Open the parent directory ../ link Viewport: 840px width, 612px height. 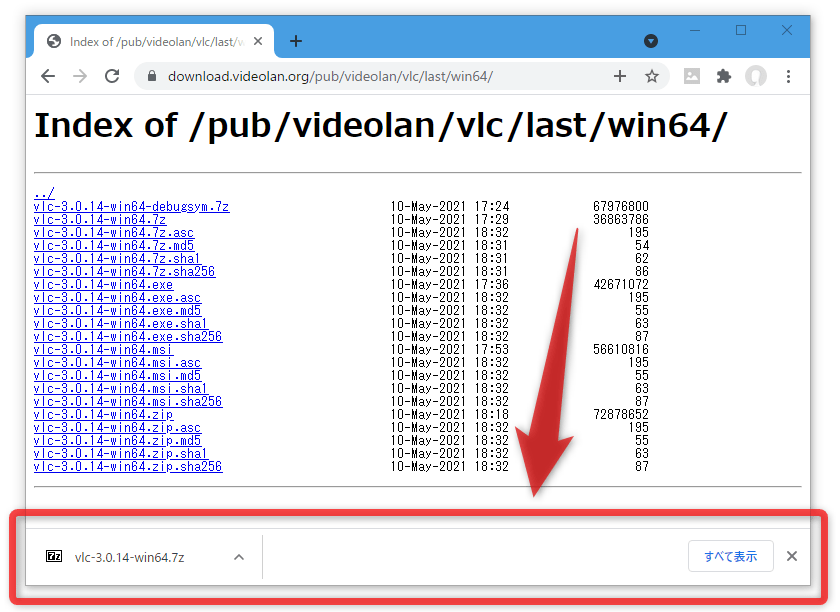coord(44,193)
